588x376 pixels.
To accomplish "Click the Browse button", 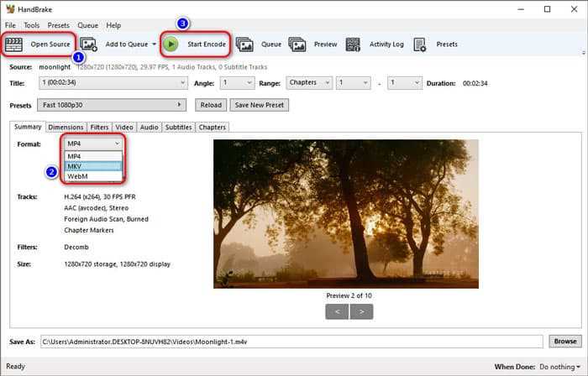I will (x=564, y=342).
